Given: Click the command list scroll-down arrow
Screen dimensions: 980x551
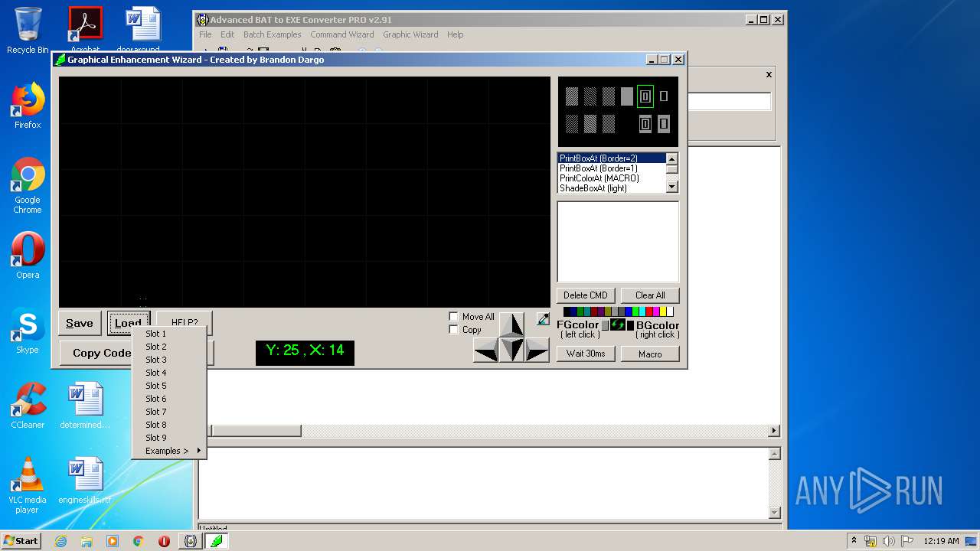Looking at the screenshot, I should click(671, 187).
